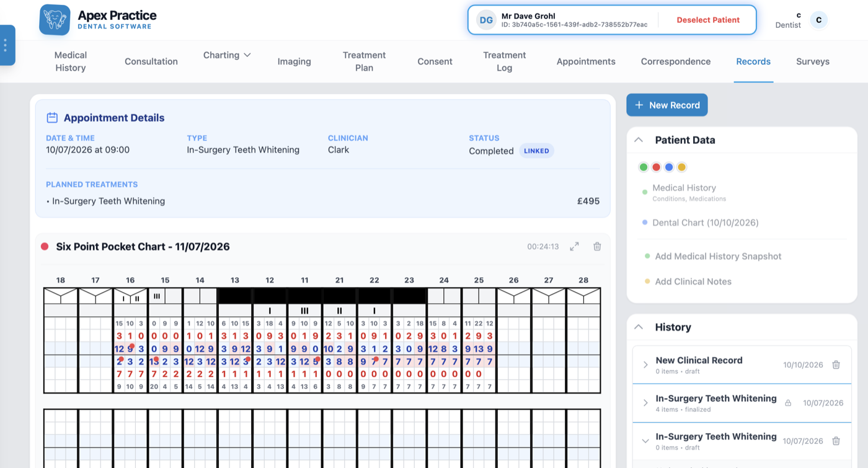Collapse the draft In-Surgery Teeth Whitening entry
Viewport: 868px width, 468px height.
645,441
